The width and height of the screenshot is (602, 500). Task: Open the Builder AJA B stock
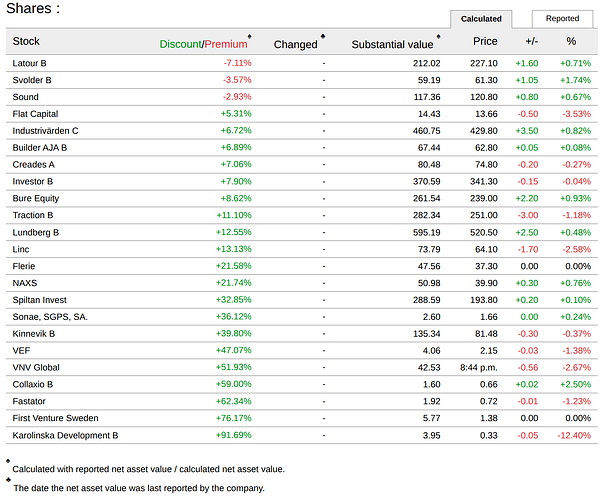pos(40,148)
